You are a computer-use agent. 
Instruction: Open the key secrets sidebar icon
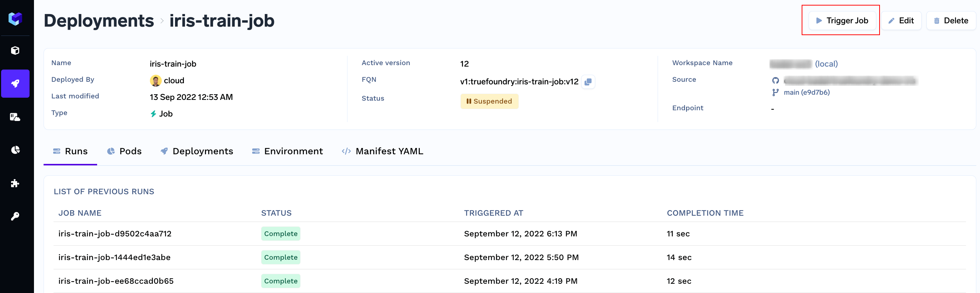point(15,216)
